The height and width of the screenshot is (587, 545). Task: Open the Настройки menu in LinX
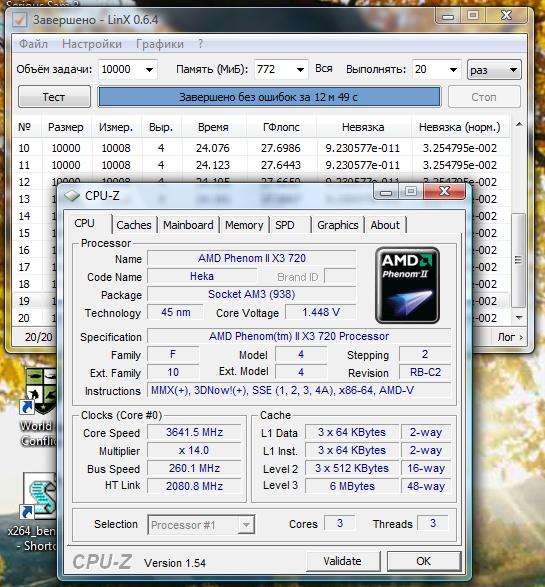coord(92,44)
